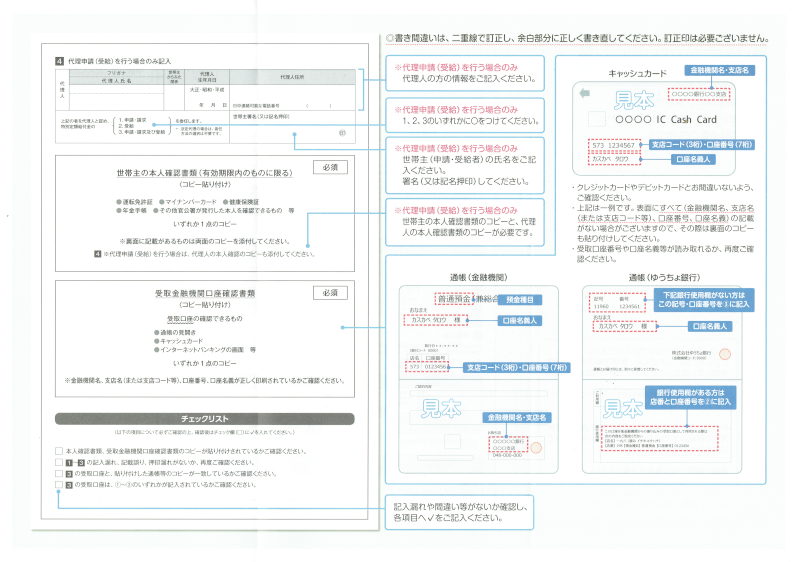800x562 pixels.
Task: Click the dotted box 11960 1234561 in ゆうちょ passbook
Action: point(617,302)
